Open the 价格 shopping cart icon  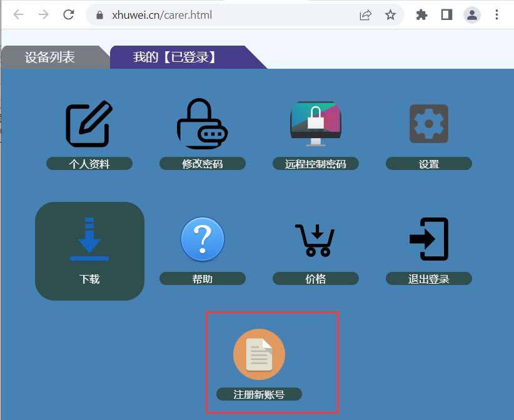pos(315,240)
